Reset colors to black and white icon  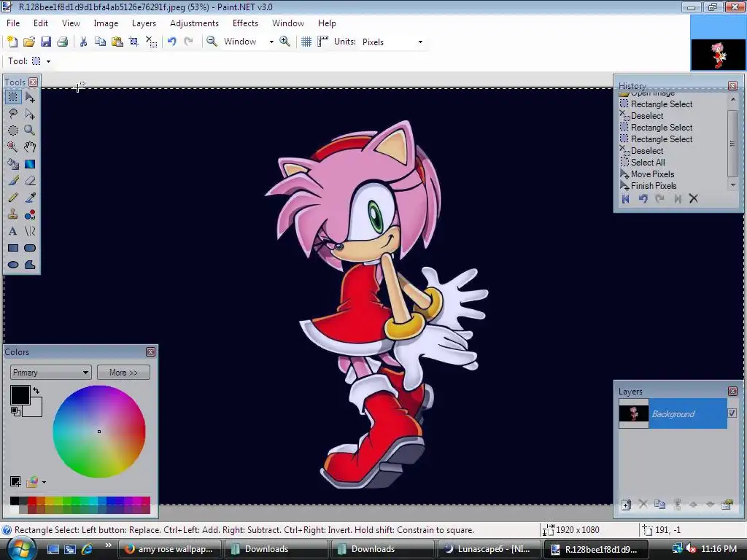point(15,411)
